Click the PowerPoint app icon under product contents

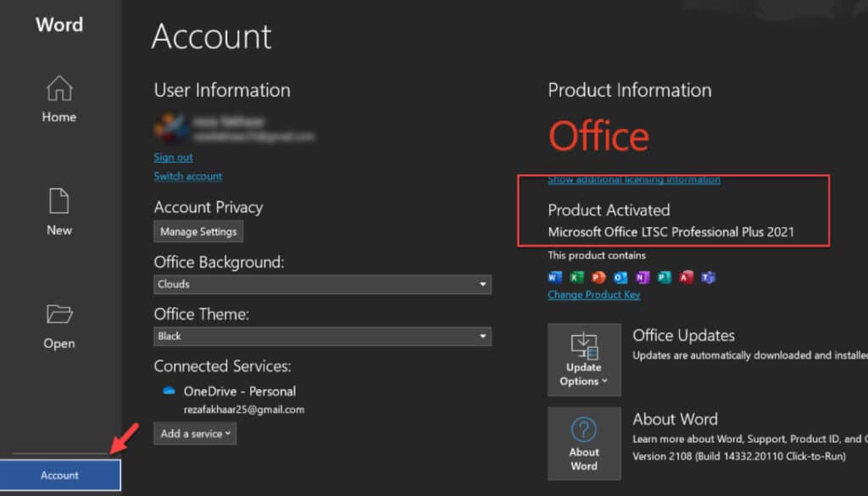point(598,276)
